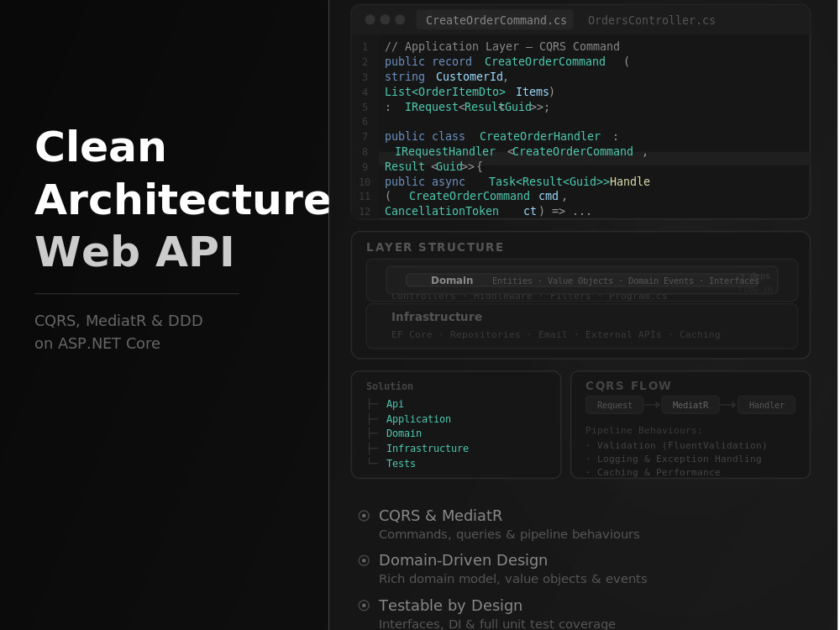
Task: Click the bullet icon beside Testable by Design
Action: [364, 606]
